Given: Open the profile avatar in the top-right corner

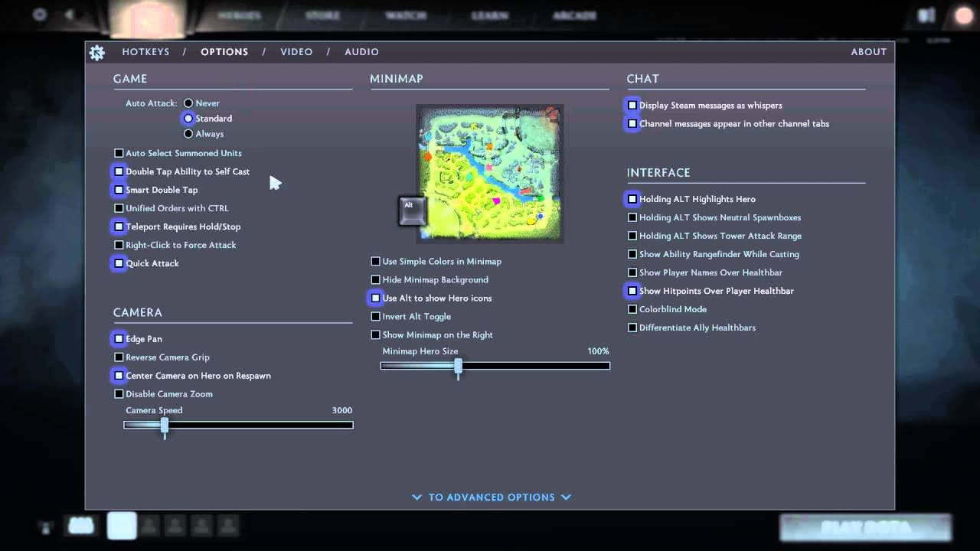Looking at the screenshot, I should coord(964,16).
